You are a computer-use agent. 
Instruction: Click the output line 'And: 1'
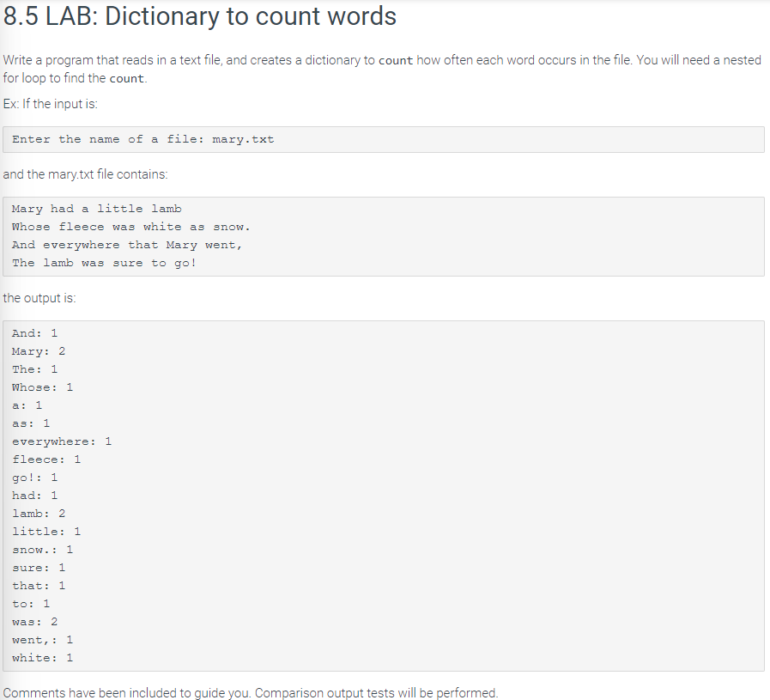pyautogui.click(x=35, y=333)
